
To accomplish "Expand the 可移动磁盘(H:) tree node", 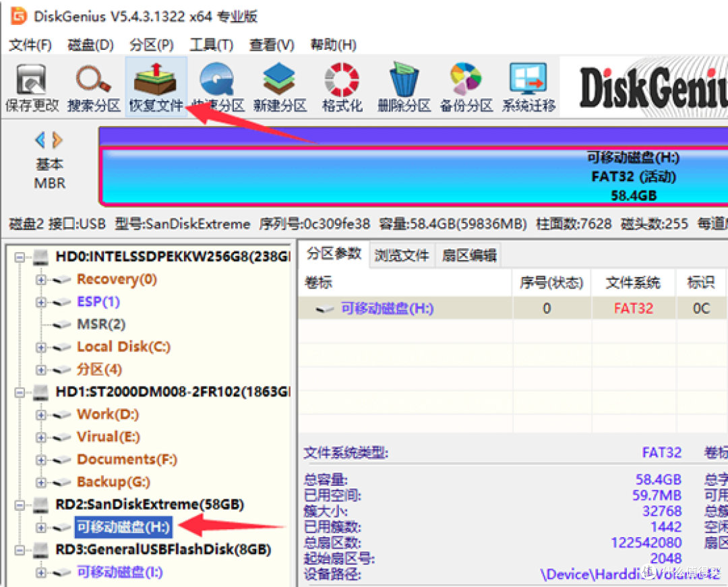I will [x=41, y=528].
